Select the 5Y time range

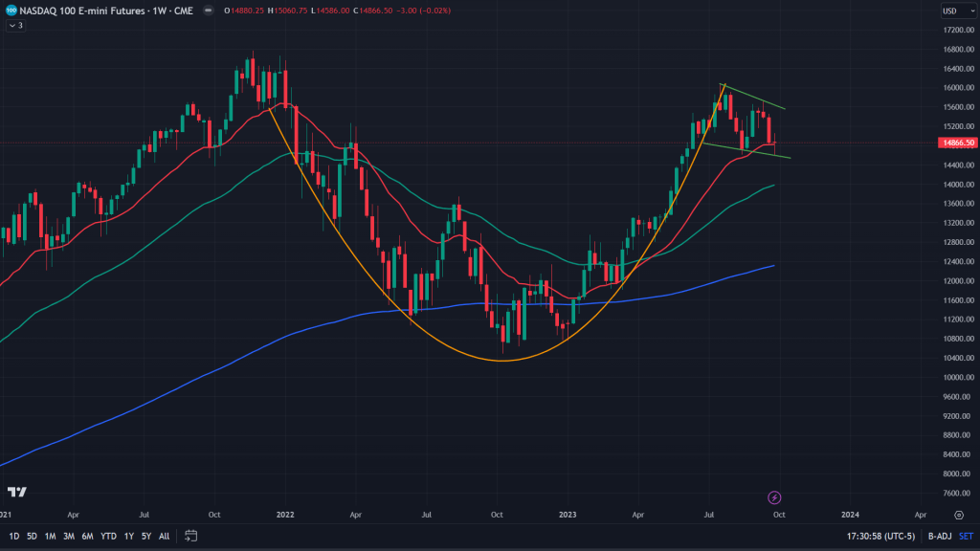pyautogui.click(x=145, y=536)
